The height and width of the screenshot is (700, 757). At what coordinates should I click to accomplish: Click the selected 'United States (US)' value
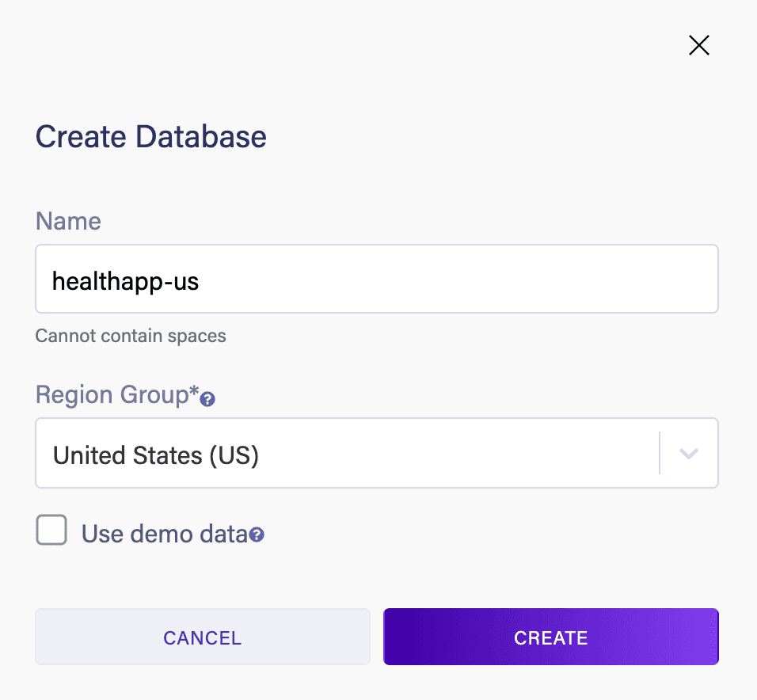(x=156, y=455)
